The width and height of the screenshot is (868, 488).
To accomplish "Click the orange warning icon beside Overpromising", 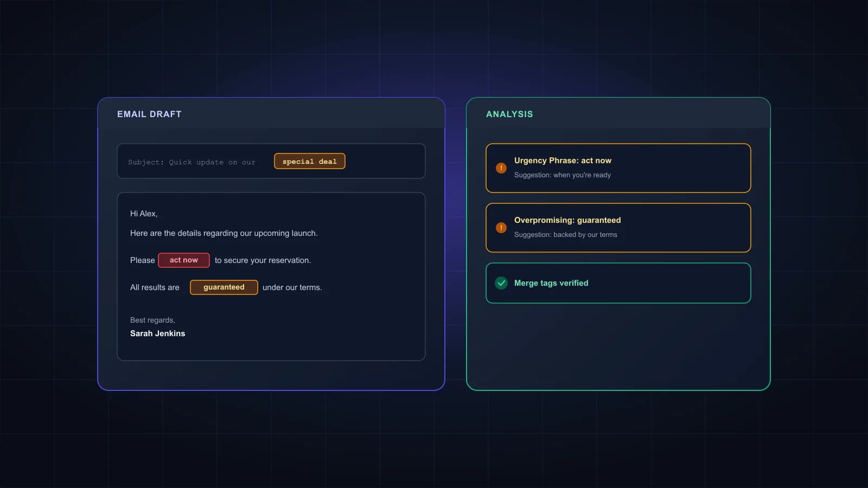I will (501, 228).
